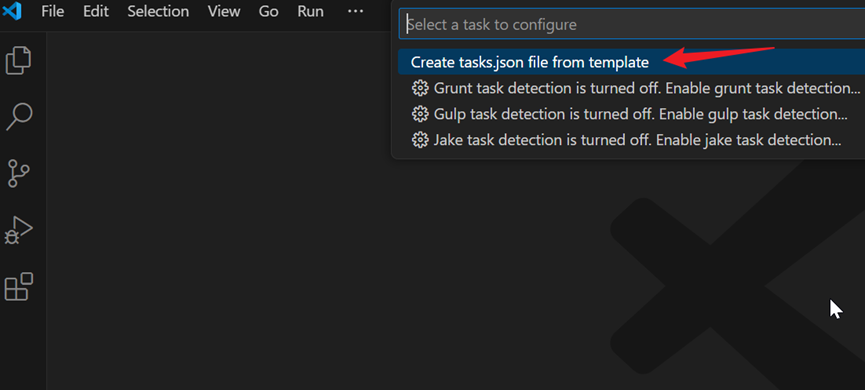
Task: Open the Extensions blocks icon
Action: tap(18, 287)
